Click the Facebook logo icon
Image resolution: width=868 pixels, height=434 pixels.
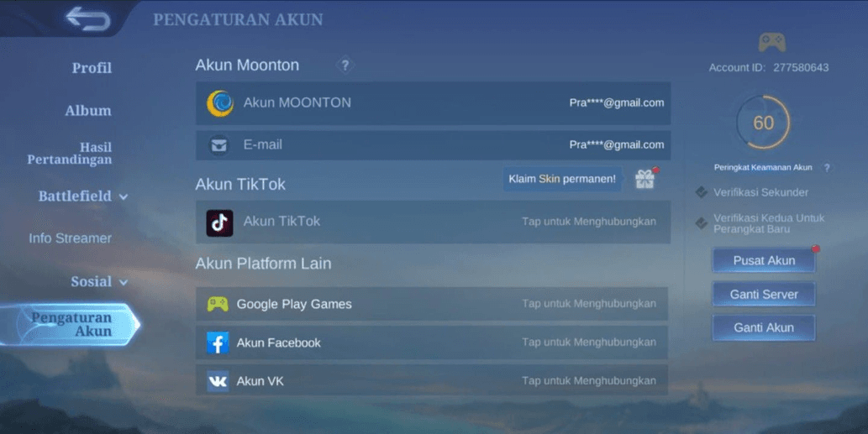coord(218,342)
